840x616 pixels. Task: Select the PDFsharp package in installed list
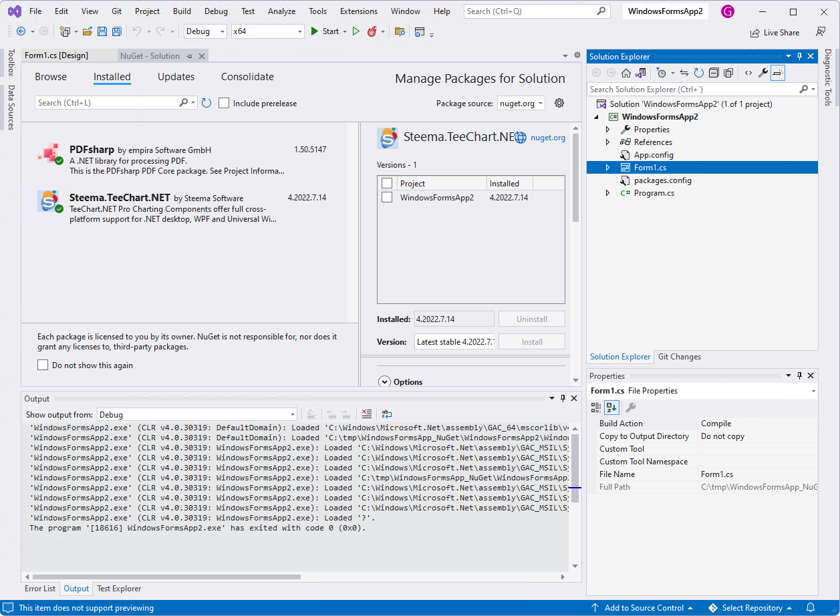click(184, 160)
